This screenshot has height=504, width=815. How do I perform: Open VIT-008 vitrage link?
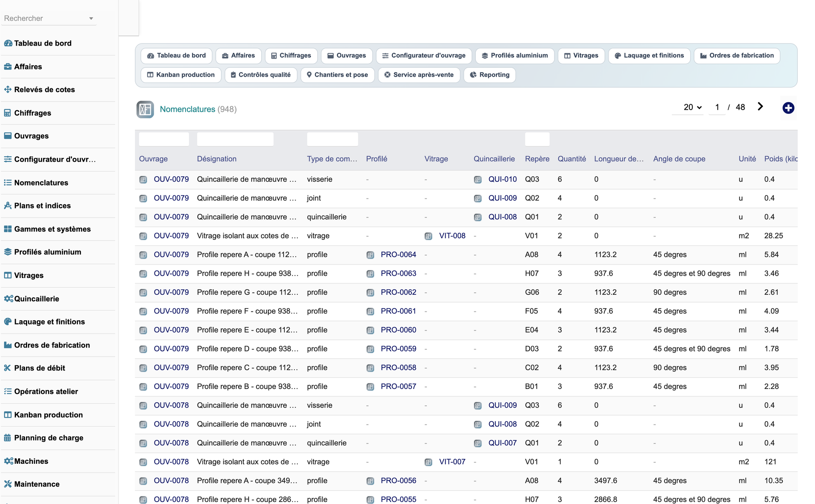tap(452, 236)
